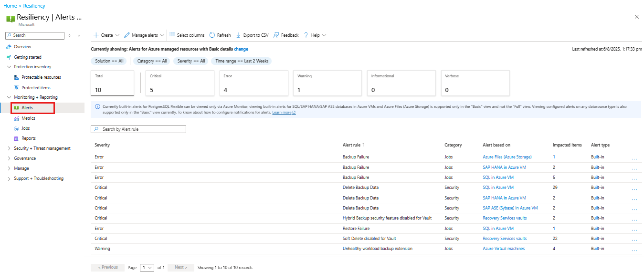The width and height of the screenshot is (644, 272).
Task: Collapse the Protection inventory section
Action: click(9, 67)
